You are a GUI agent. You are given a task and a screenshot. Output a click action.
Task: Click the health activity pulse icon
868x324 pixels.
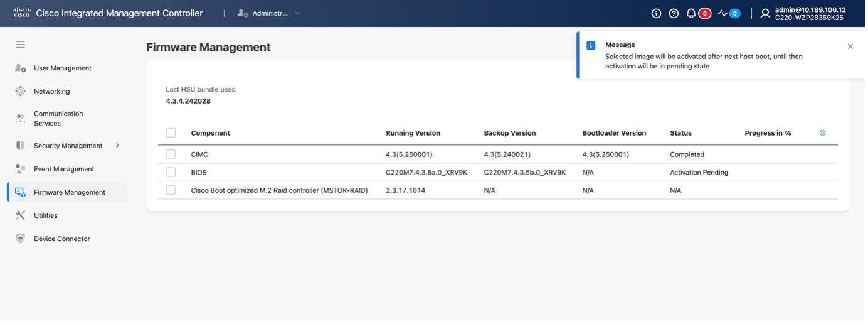click(722, 13)
